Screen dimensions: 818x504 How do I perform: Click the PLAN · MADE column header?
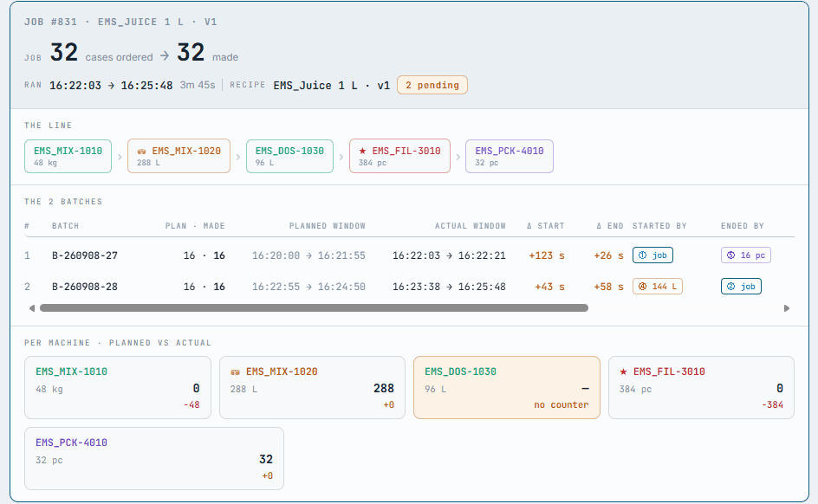(195, 226)
